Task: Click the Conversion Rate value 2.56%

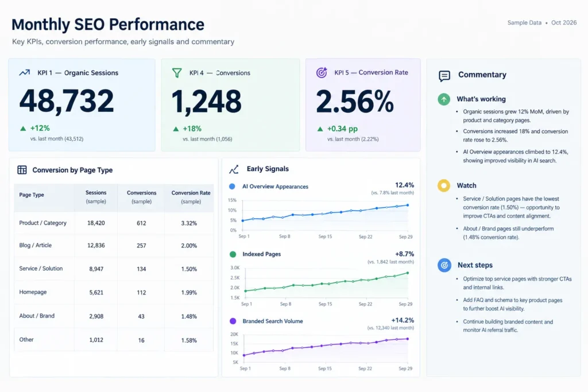Action: (355, 102)
